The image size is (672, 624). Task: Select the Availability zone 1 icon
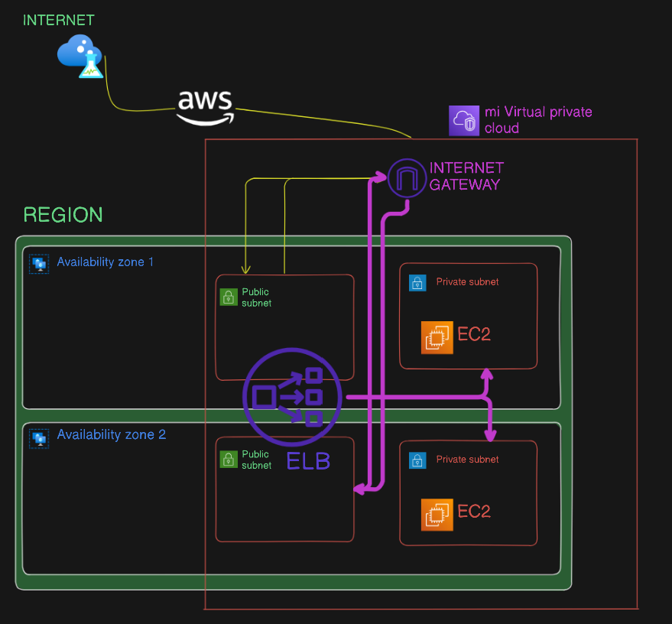(x=39, y=264)
